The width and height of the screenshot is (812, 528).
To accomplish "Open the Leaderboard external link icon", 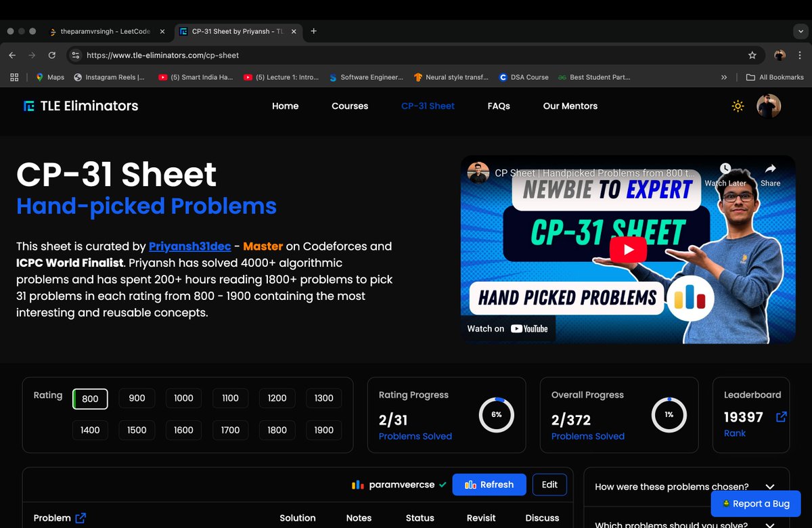I will (x=781, y=417).
